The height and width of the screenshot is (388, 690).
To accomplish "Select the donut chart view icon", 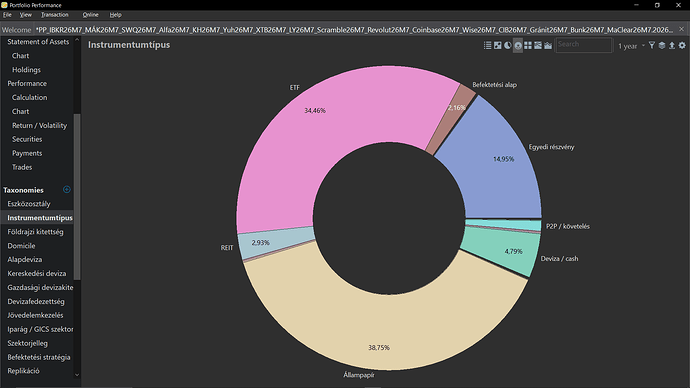I will click(x=518, y=45).
